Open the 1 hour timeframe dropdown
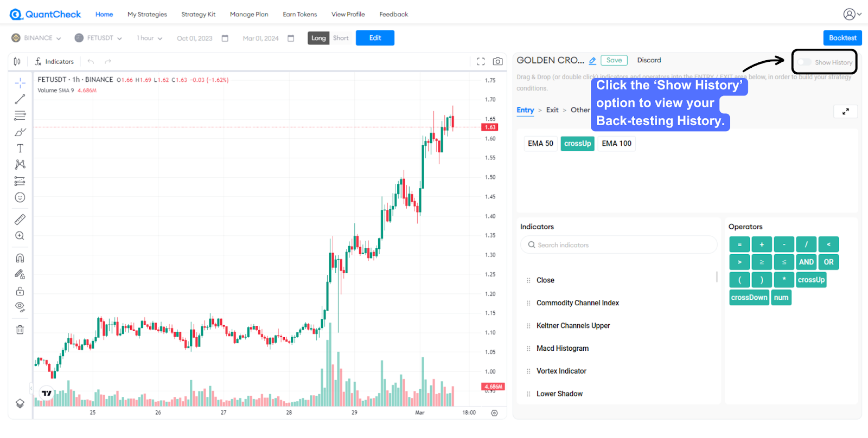 [x=149, y=38]
